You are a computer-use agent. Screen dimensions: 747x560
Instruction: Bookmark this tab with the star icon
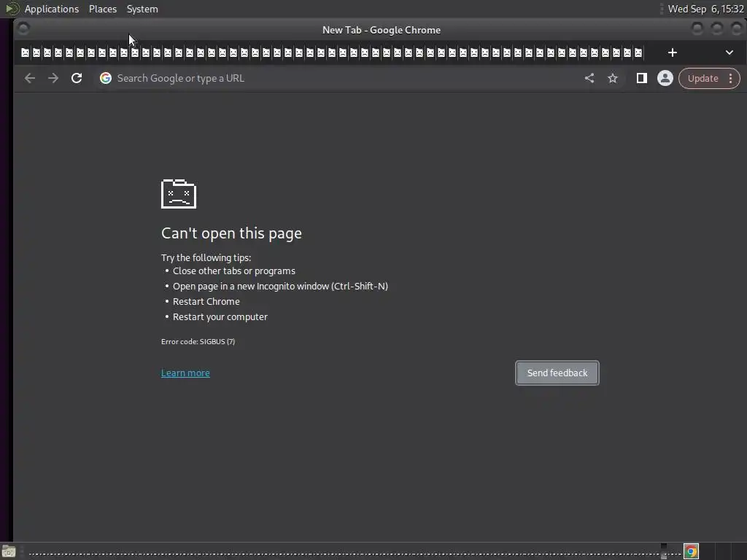point(613,78)
